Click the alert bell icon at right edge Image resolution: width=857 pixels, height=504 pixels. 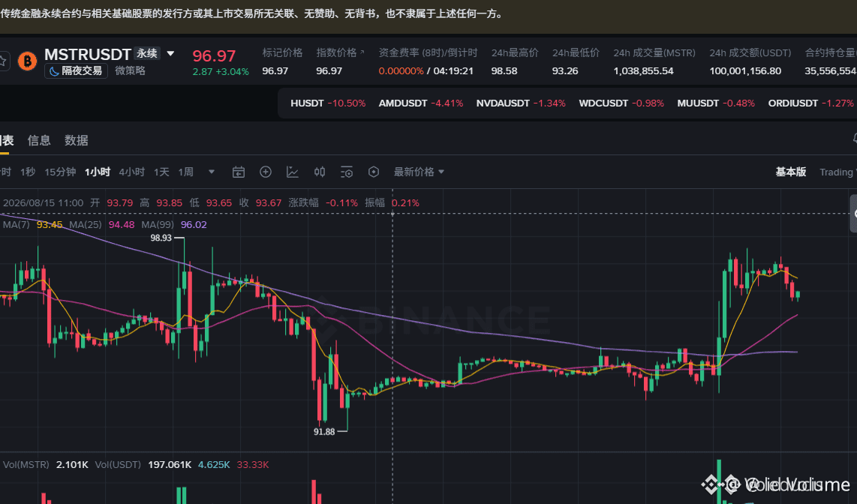855,139
